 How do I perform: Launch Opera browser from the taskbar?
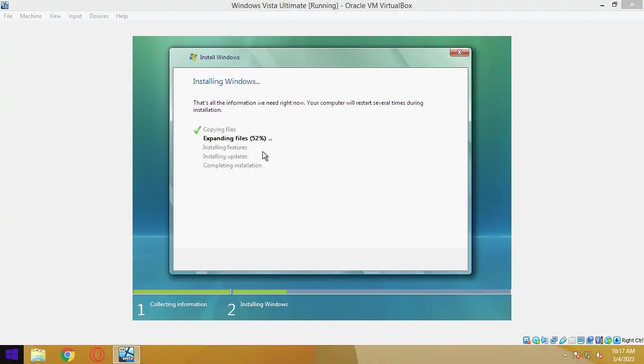click(x=97, y=355)
